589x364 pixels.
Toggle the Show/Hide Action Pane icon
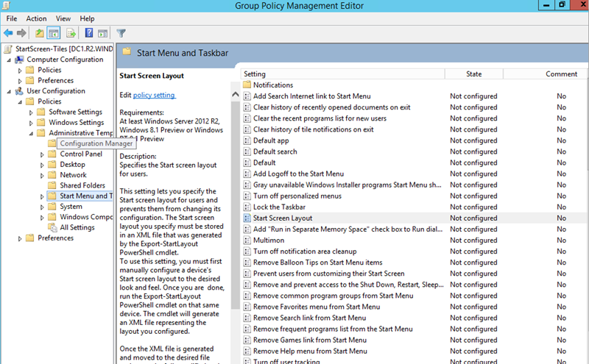pos(102,33)
